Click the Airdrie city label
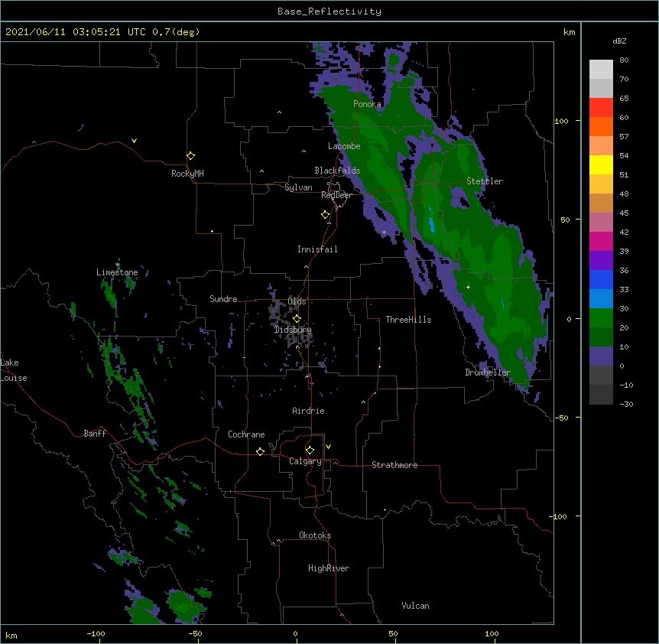This screenshot has width=659, height=644. (x=309, y=411)
